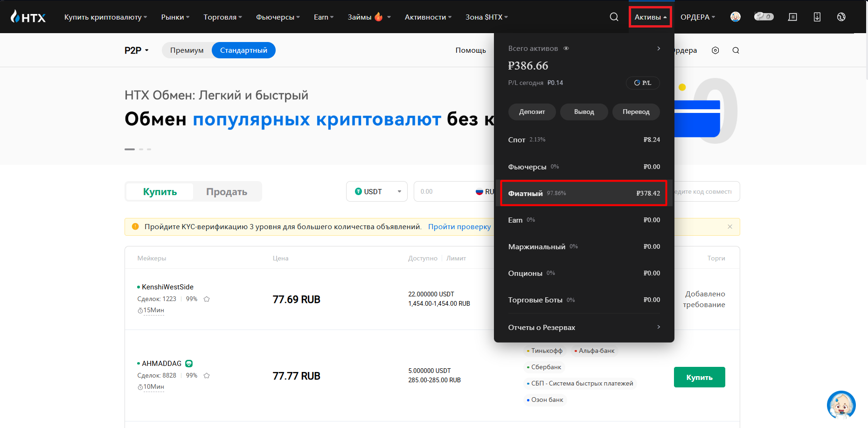The image size is (868, 428).
Task: Select the Маржинальный account row
Action: [x=584, y=246]
